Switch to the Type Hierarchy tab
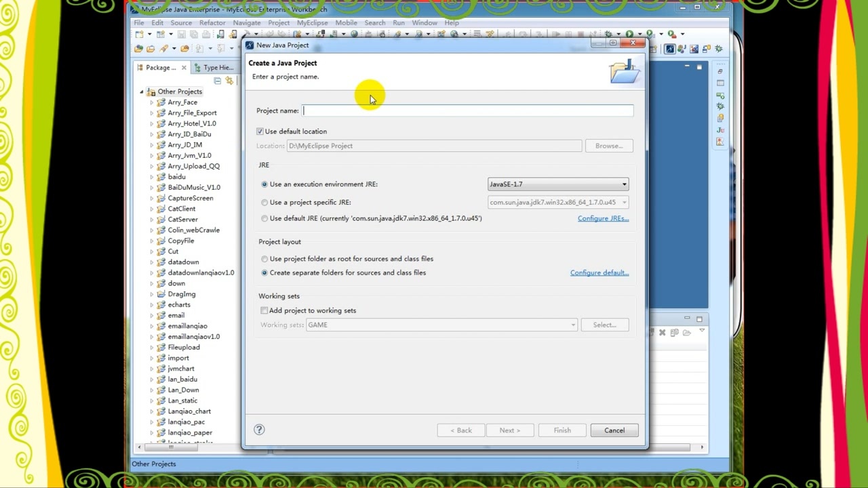The width and height of the screenshot is (868, 488). pyautogui.click(x=213, y=68)
